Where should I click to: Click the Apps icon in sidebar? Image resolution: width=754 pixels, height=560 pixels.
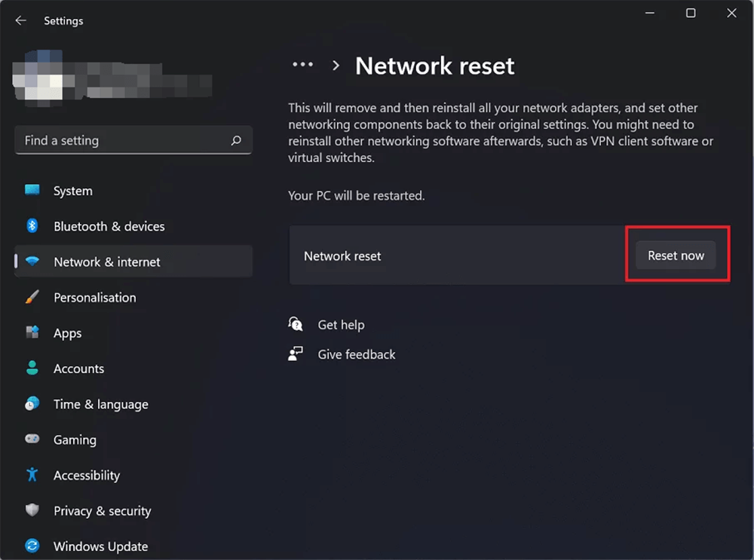[32, 333]
